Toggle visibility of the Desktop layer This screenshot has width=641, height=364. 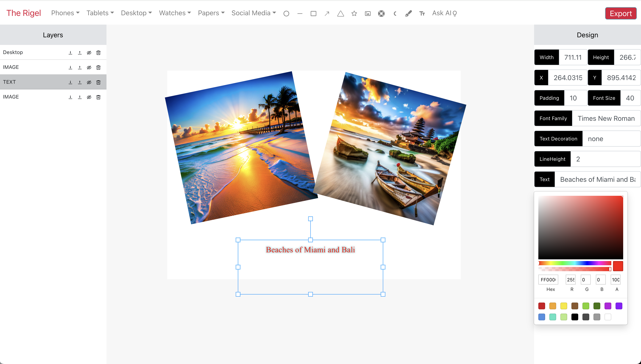89,53
